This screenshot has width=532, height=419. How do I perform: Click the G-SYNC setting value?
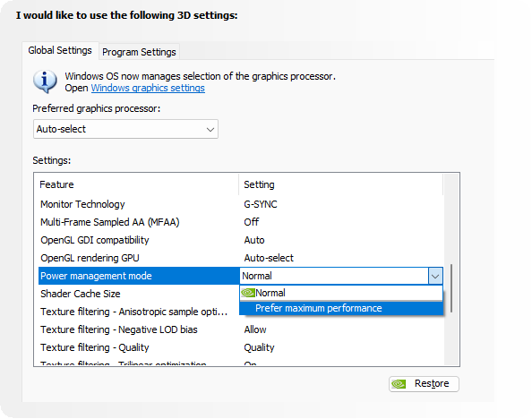pos(261,204)
